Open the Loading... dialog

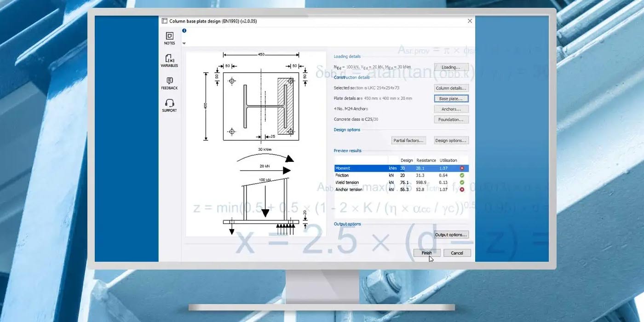pos(451,67)
